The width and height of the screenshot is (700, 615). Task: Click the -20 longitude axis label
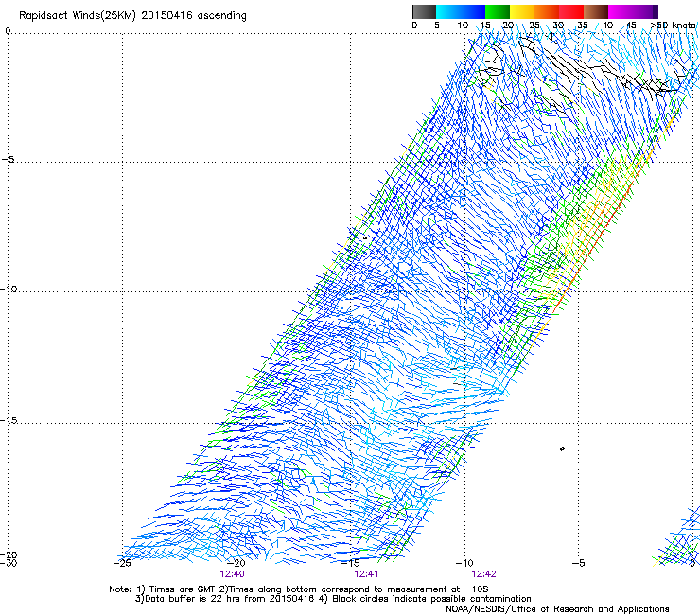(236, 563)
